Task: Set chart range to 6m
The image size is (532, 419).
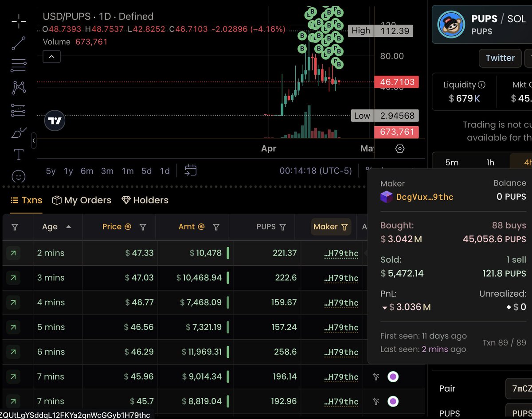Action: pyautogui.click(x=87, y=171)
